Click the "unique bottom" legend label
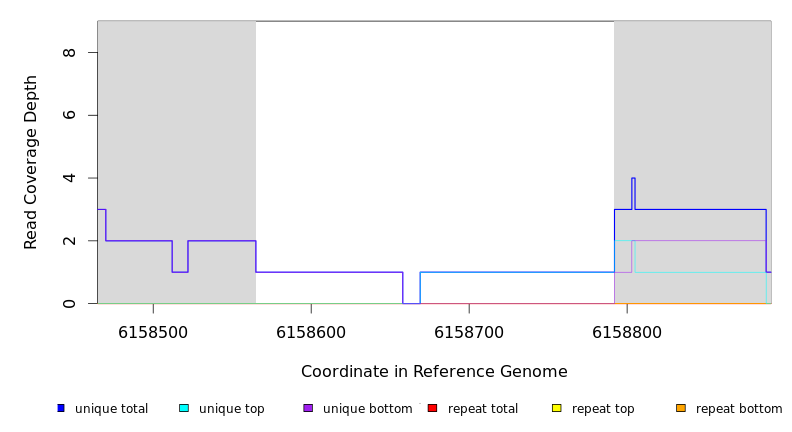The width and height of the screenshot is (792, 432). [x=367, y=409]
